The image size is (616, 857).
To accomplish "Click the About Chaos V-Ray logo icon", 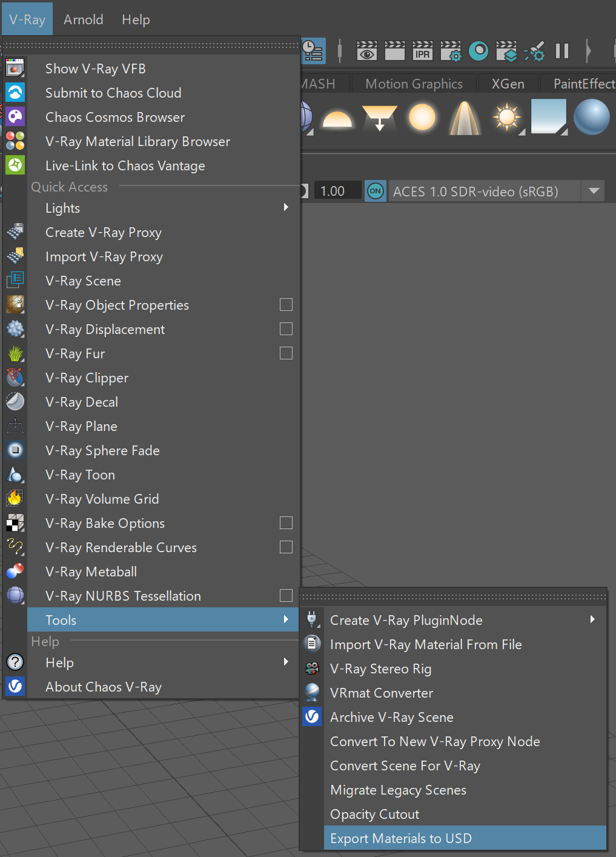I will pyautogui.click(x=15, y=686).
